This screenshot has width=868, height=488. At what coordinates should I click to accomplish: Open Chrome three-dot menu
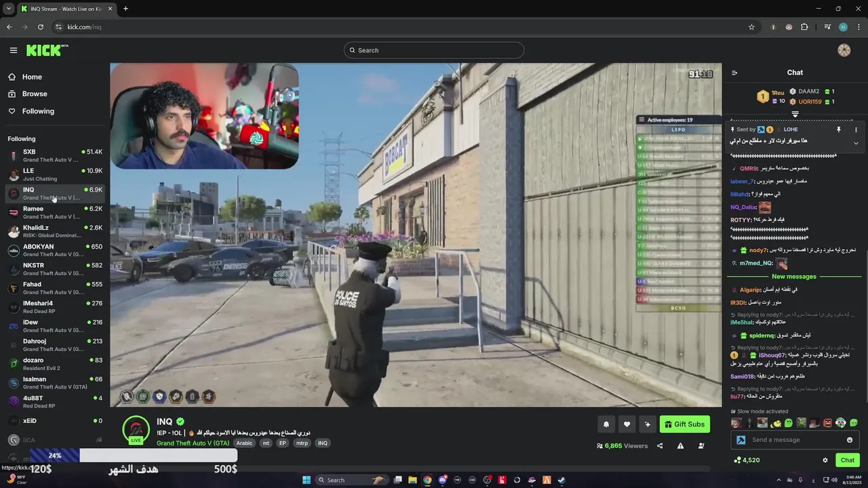858,27
